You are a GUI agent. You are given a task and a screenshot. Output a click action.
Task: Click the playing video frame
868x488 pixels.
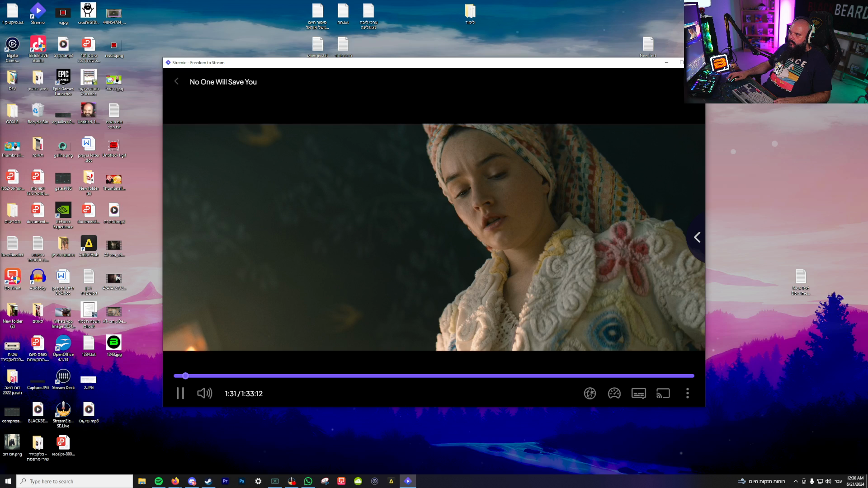coord(434,237)
